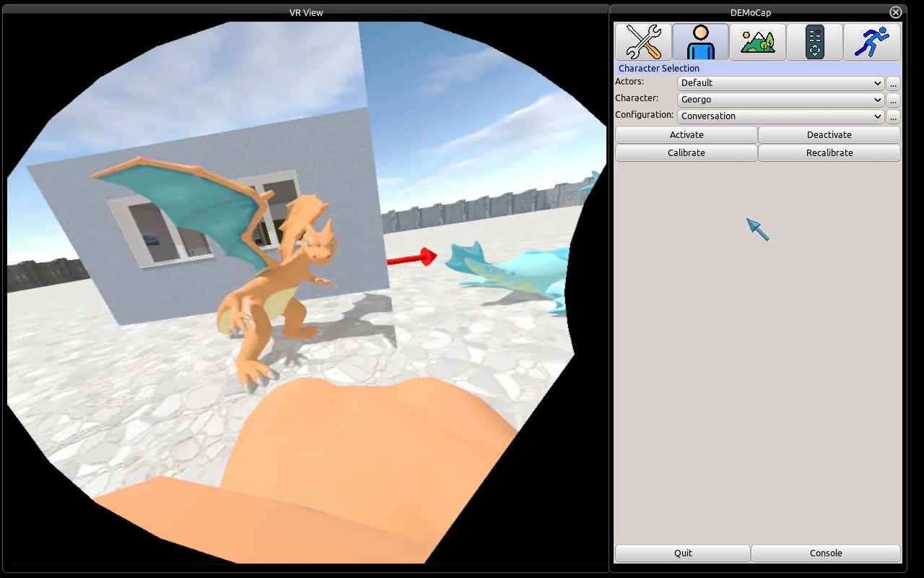Viewport: 924px width, 578px height.
Task: Click the VR View window title
Action: 306,12
